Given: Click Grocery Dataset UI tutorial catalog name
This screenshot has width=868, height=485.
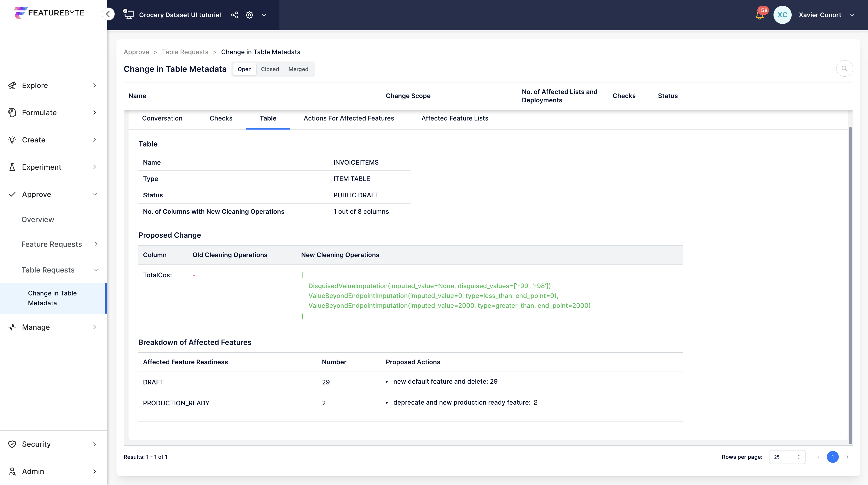Looking at the screenshot, I should coord(180,15).
